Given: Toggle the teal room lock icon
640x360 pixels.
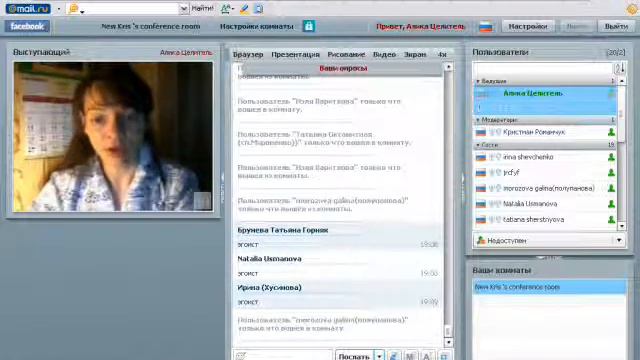Looking at the screenshot, I should [x=309, y=26].
